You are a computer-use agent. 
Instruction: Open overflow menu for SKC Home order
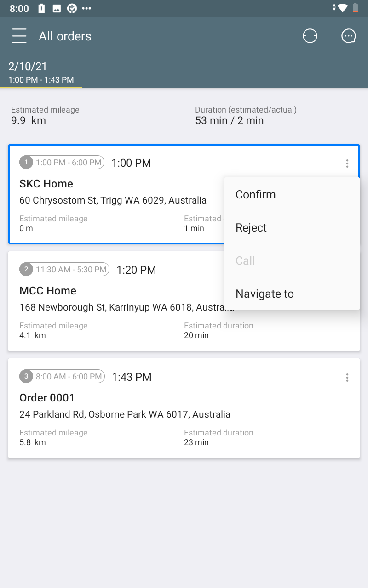347,163
